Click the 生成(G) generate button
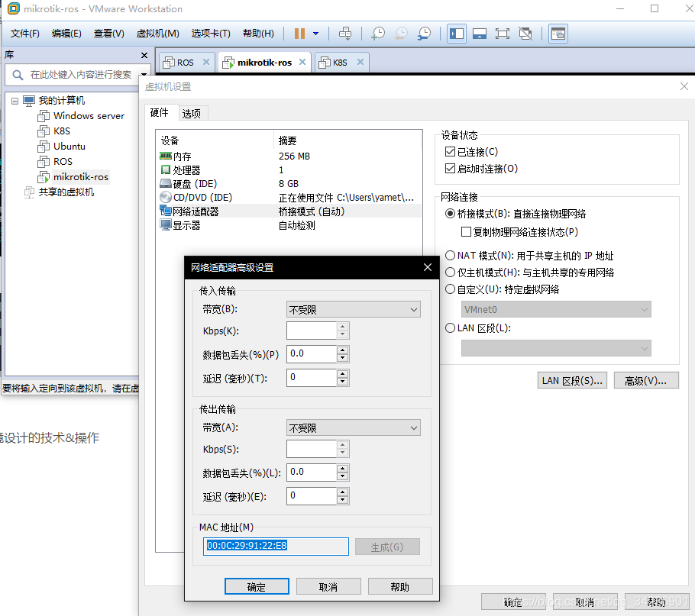The image size is (695, 616). coord(387,547)
